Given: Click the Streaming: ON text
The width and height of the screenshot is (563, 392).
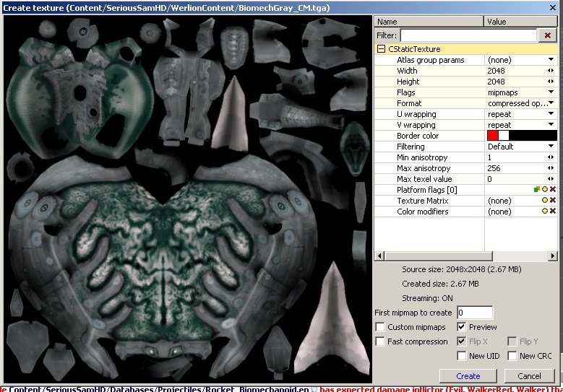Looking at the screenshot, I should [427, 298].
